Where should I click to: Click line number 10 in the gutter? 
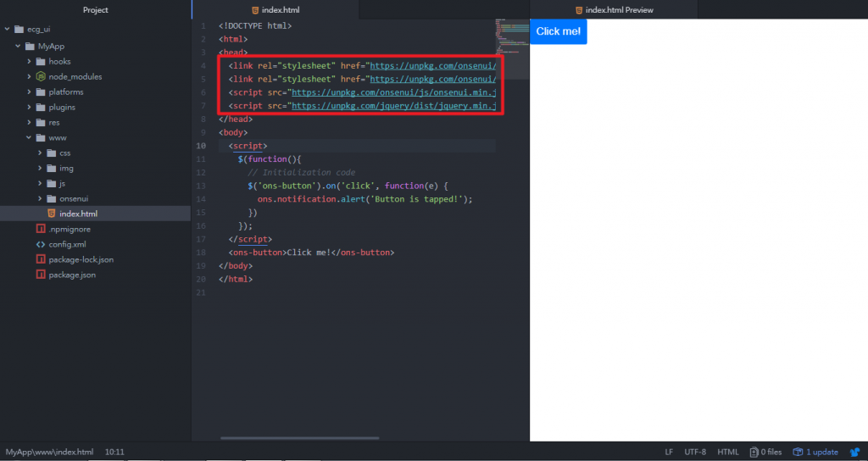(x=200, y=146)
